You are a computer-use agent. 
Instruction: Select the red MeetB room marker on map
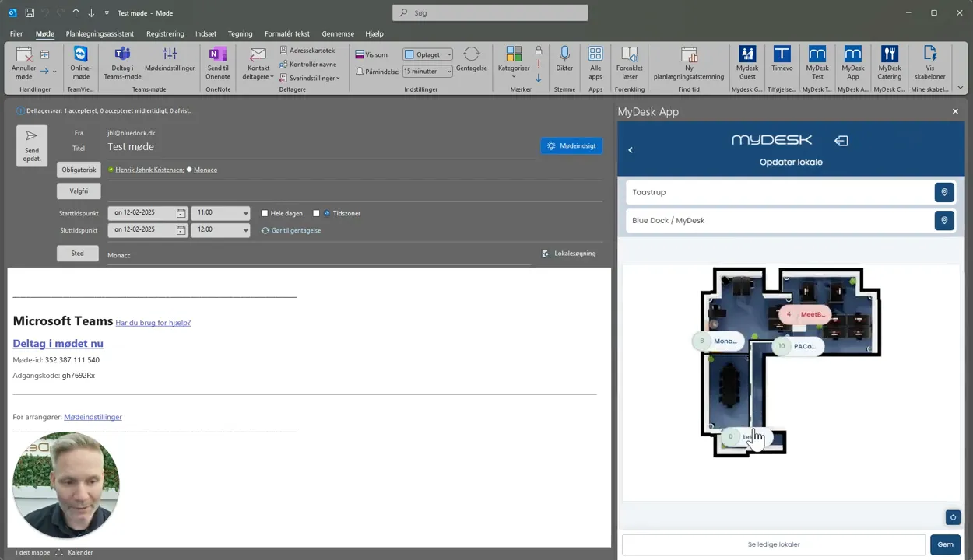[805, 314]
